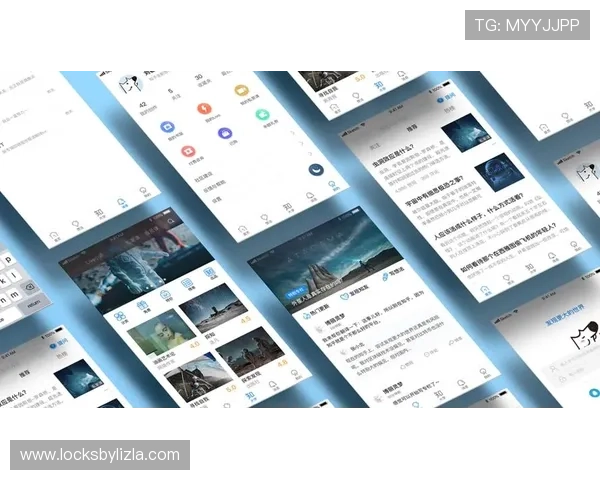Open the first chevron row on the profile screen
This screenshot has height=480, width=600.
pos(293,133)
